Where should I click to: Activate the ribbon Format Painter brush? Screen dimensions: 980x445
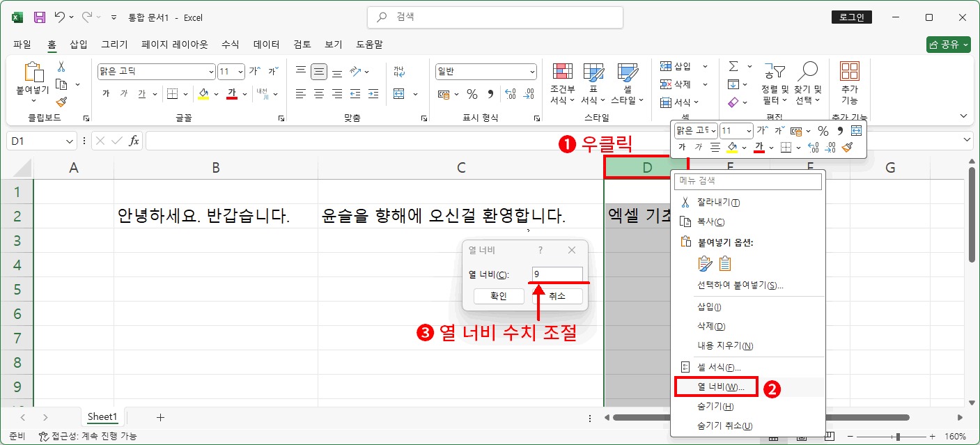(61, 102)
